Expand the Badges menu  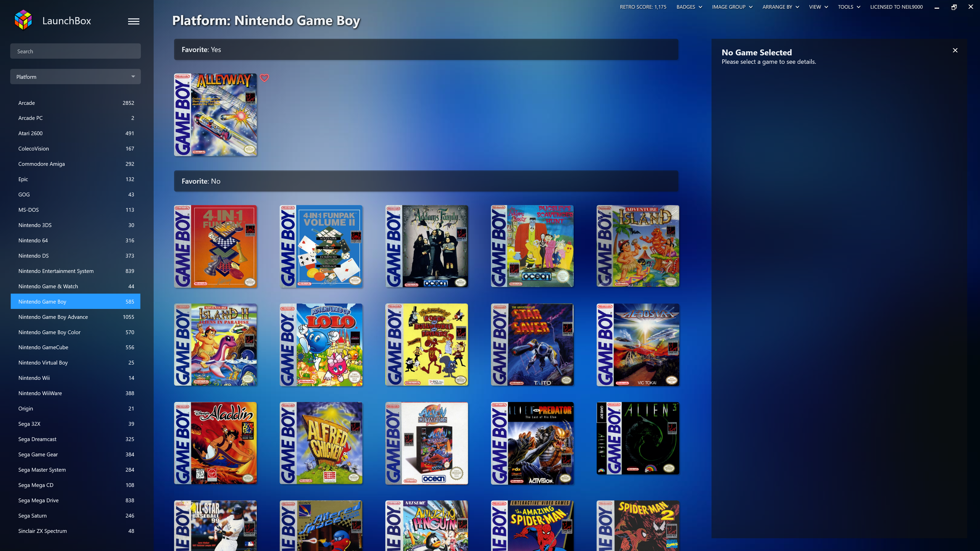pos(689,7)
